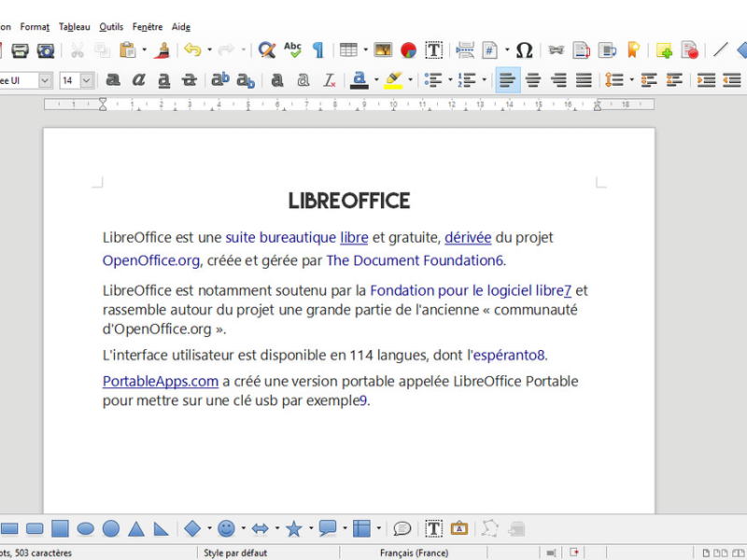Open the font size dropdown arrow
The height and width of the screenshot is (560, 747).
click(x=87, y=80)
